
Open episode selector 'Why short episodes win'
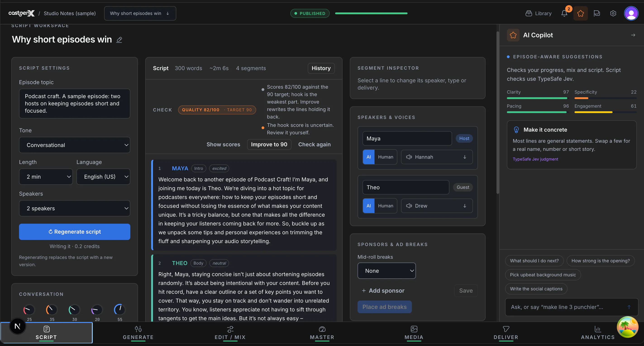point(140,13)
